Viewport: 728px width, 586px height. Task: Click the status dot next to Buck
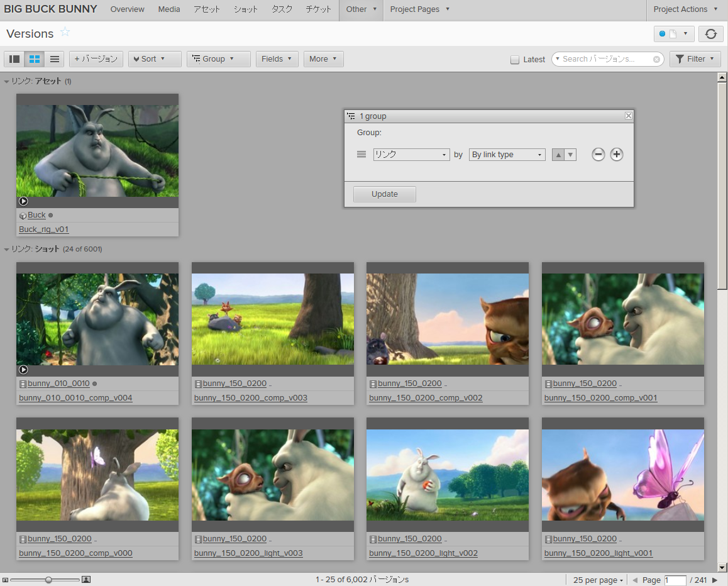coord(50,216)
